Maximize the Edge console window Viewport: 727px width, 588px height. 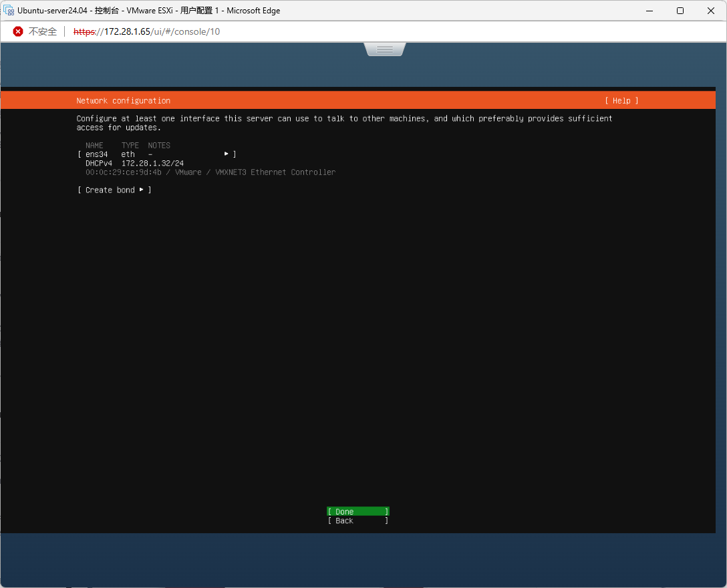point(680,11)
